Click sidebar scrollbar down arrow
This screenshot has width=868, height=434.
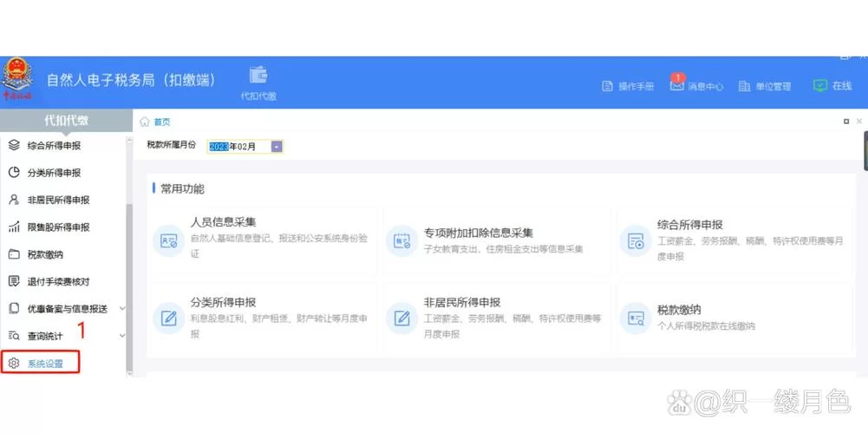tap(129, 373)
